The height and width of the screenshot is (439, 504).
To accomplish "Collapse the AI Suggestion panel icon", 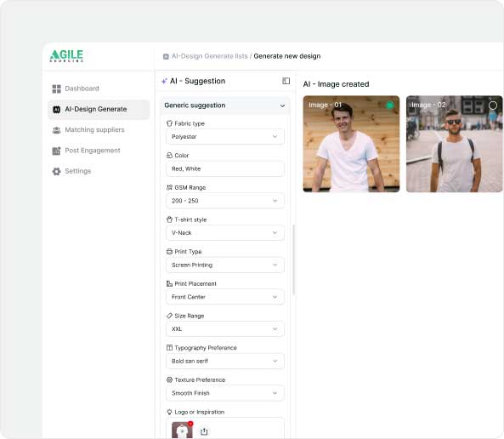I will pos(286,81).
